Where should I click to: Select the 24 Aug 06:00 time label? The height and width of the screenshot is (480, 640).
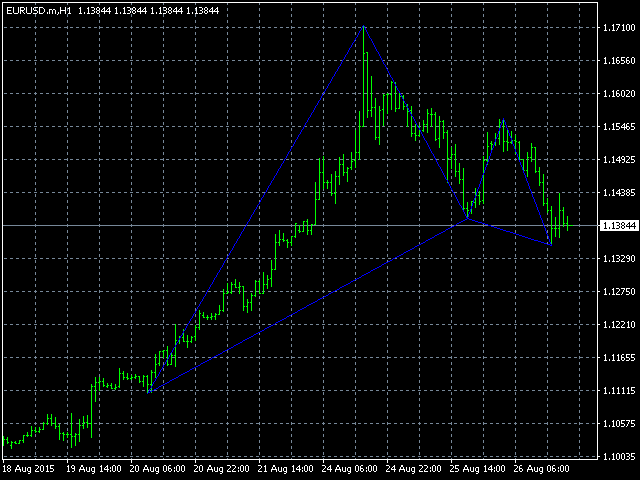point(350,469)
